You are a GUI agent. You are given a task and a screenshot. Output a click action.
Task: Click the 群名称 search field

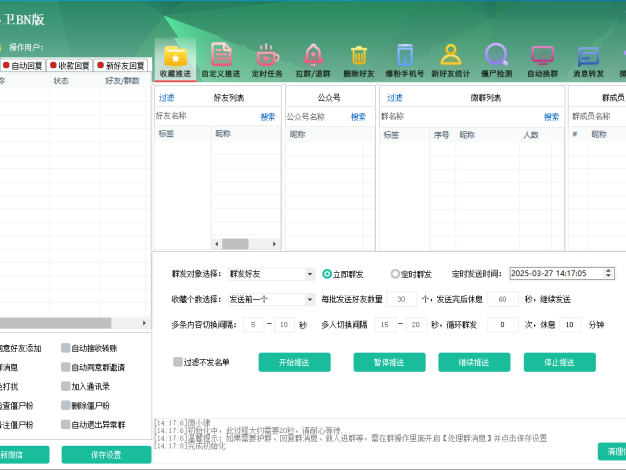(x=461, y=117)
